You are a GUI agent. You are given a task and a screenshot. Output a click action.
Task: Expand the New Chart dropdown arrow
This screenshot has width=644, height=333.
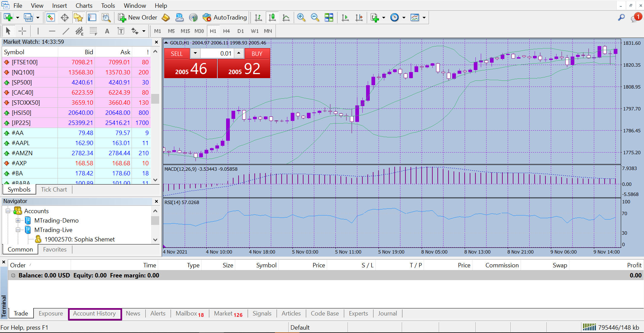[x=17, y=18]
